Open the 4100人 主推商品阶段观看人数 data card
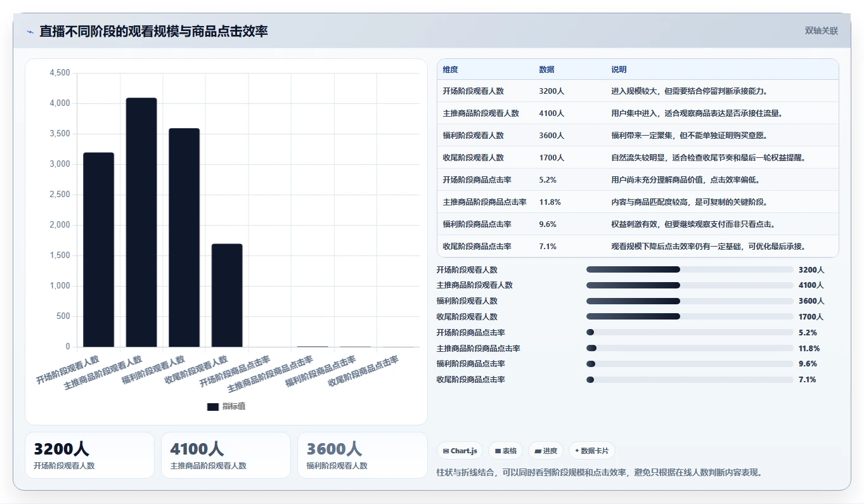The image size is (864, 504). 226,455
